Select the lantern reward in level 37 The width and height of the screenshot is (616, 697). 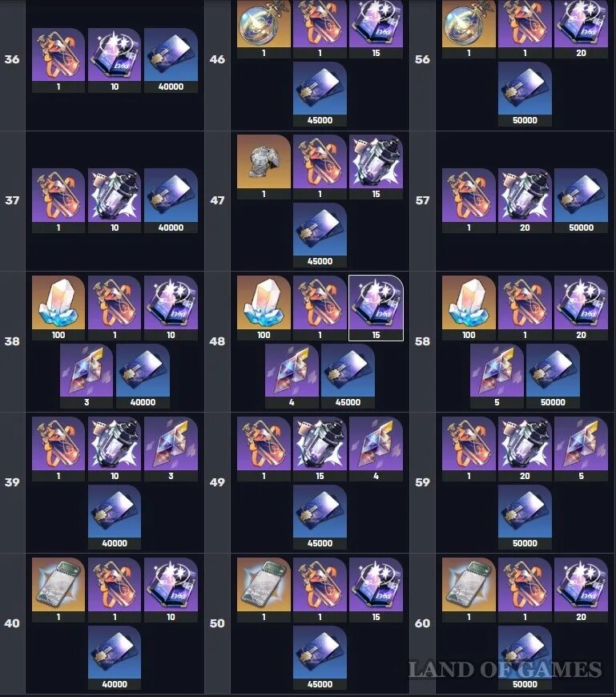point(115,201)
